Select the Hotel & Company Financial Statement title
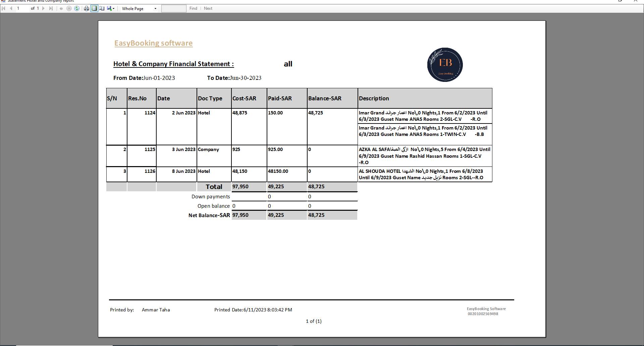This screenshot has height=346, width=644. tap(173, 64)
